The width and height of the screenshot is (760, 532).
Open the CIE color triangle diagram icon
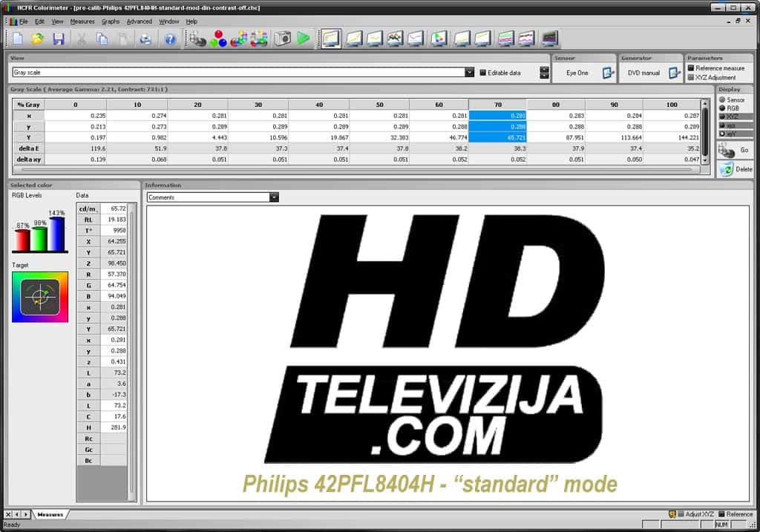click(439, 39)
